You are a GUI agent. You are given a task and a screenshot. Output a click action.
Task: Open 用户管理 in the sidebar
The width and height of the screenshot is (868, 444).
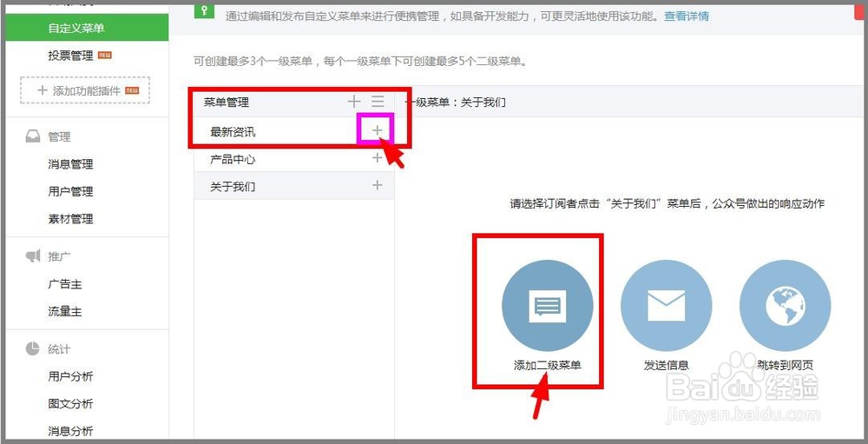pos(70,191)
